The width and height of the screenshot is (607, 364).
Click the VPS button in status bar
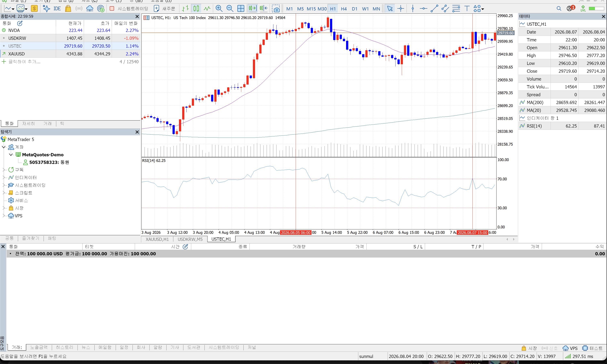(570, 348)
